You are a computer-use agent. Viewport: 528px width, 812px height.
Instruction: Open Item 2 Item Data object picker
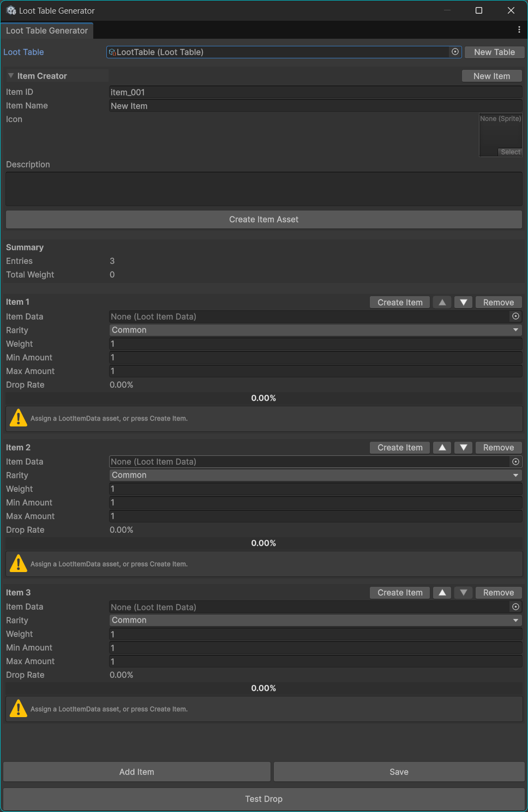coord(515,462)
